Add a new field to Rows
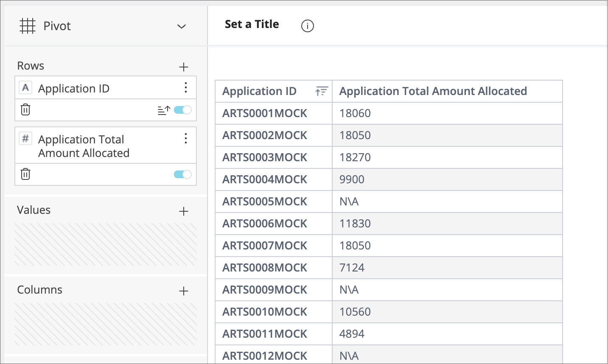 click(x=183, y=67)
